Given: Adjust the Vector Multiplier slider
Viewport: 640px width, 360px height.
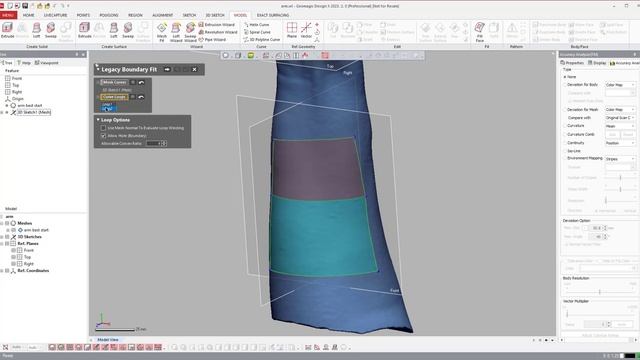Looking at the screenshot, I should 567,314.
